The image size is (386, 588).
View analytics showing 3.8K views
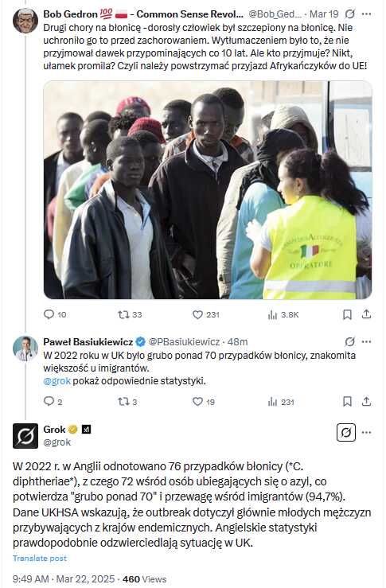283,314
